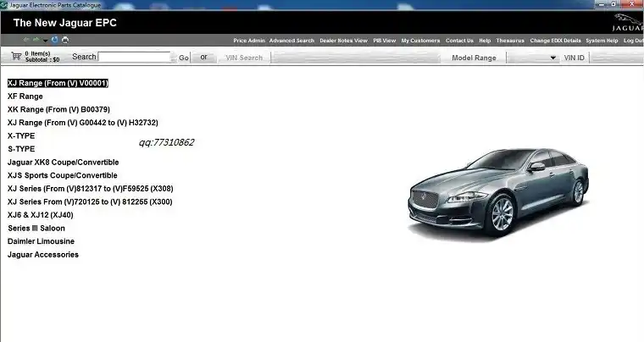Select Jaguar Accessories

tap(43, 255)
